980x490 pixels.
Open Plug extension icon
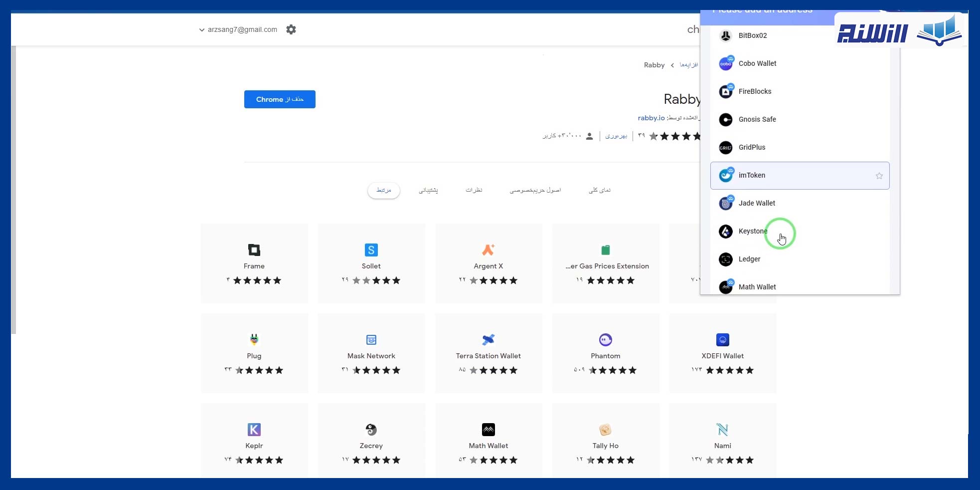254,340
